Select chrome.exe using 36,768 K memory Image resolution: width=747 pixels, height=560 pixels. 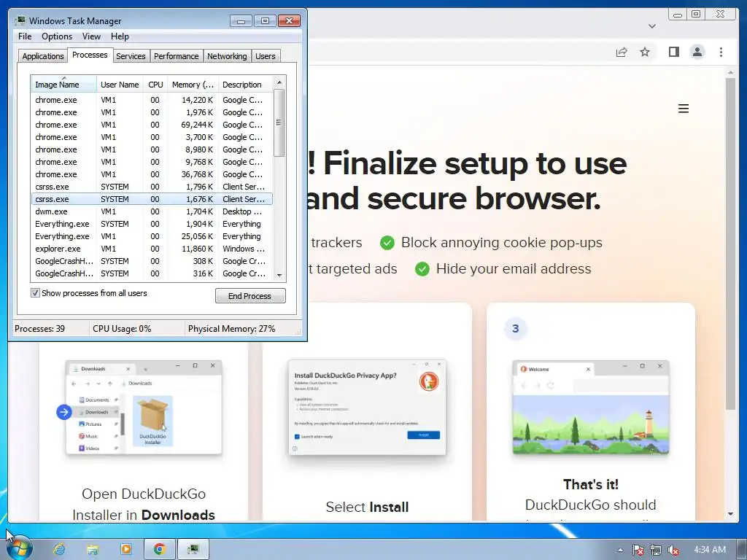(x=152, y=174)
